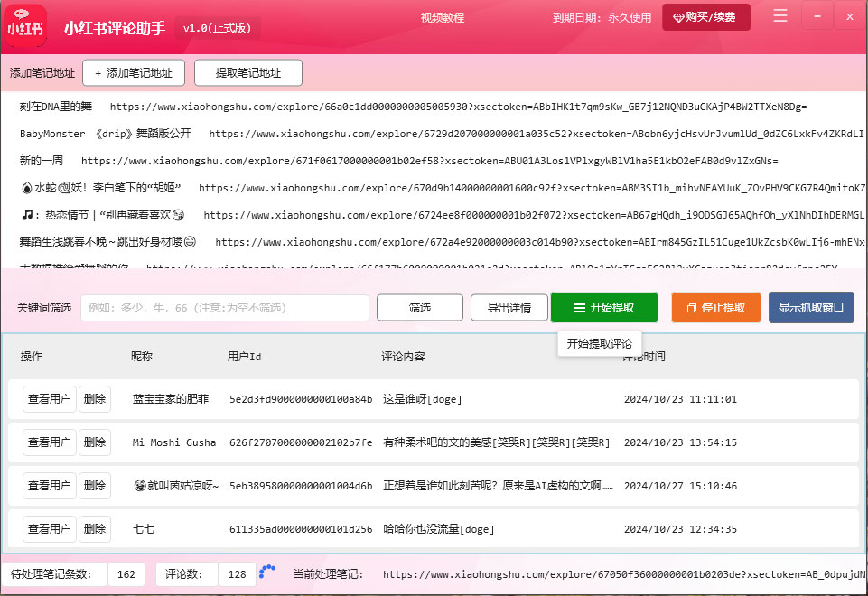This screenshot has height=596, width=868.
Task: Click the diamond purchase/renew button
Action: coord(705,17)
